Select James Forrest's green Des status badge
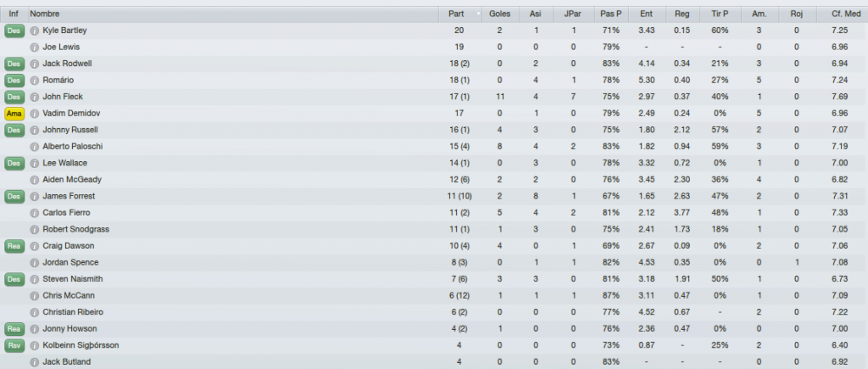Screen dimensions: 868x369 pos(14,196)
